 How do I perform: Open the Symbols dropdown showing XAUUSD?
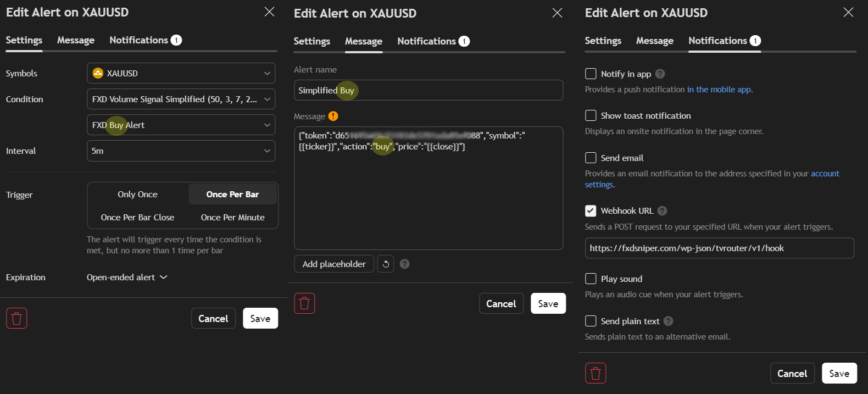coord(181,73)
